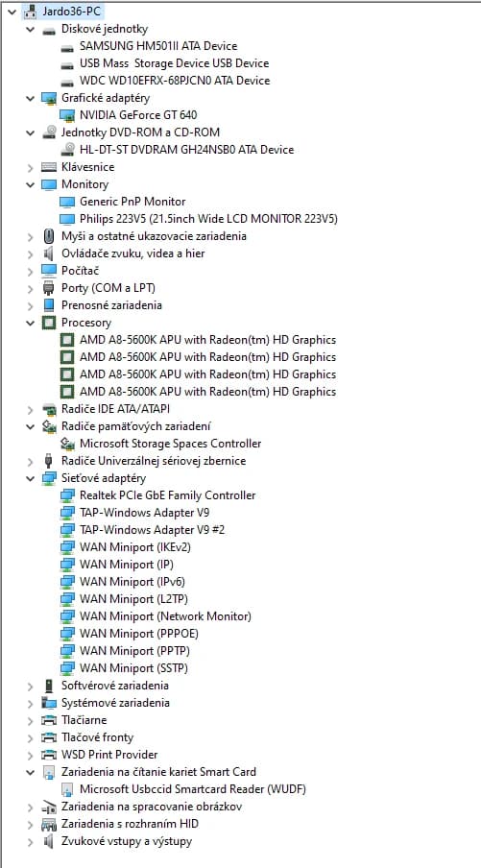Click the Zariadenia na spracovanie obrázkov camera icon
Screen dimensions: 481x868
pos(49,807)
